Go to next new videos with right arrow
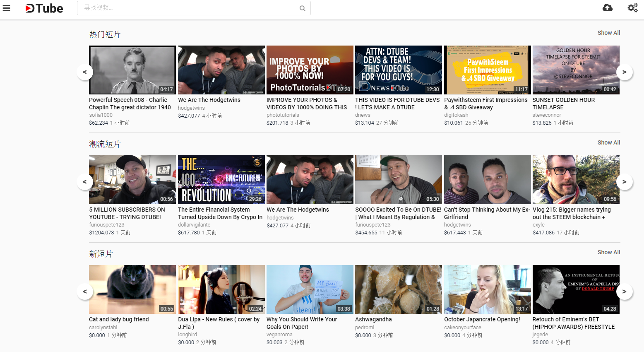 pos(625,292)
